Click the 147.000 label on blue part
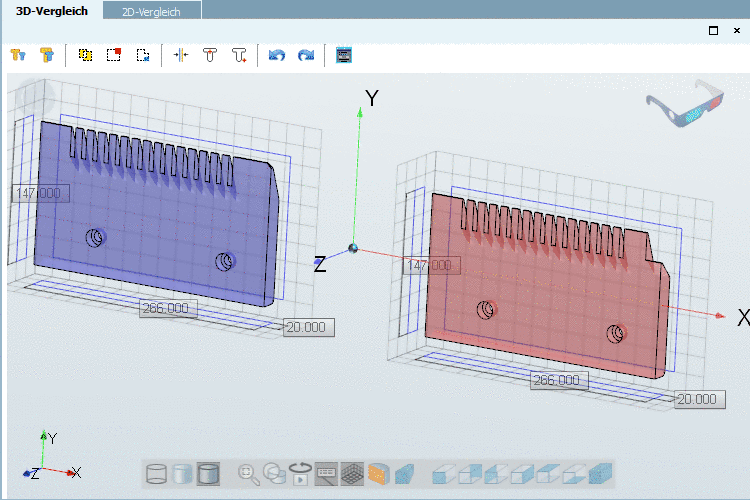Viewport: 750px width, 500px height. pos(41,193)
